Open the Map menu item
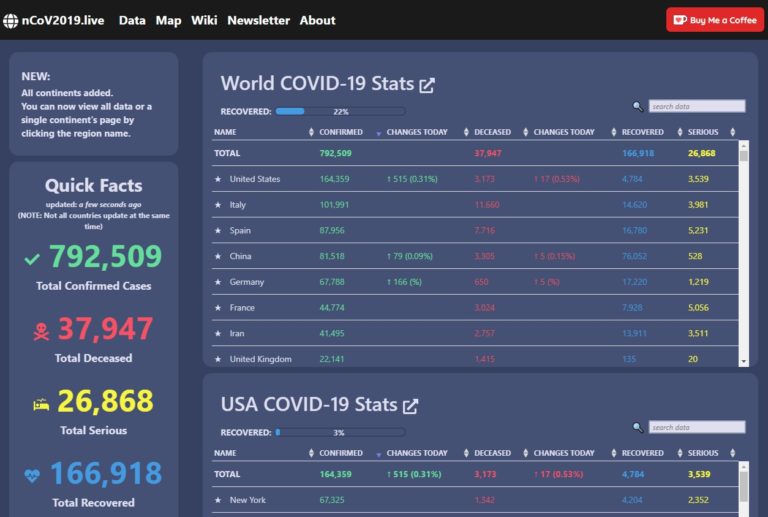Screen dimensions: 768x517 [x=168, y=20]
